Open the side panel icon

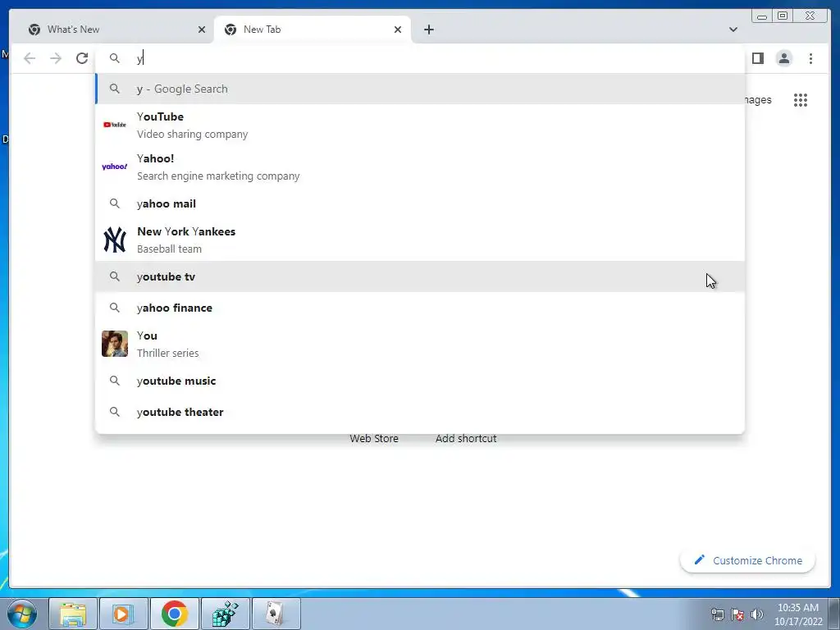[x=757, y=58]
